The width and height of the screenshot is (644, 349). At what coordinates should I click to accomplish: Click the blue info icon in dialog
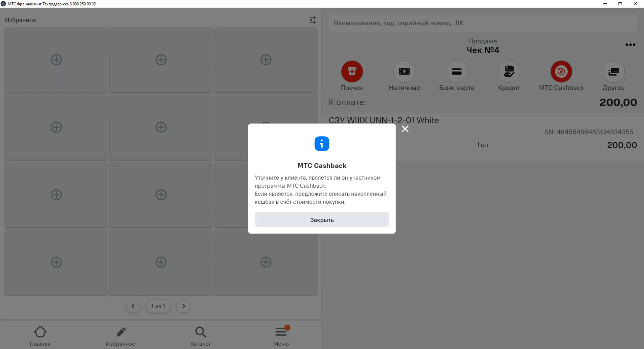(322, 144)
